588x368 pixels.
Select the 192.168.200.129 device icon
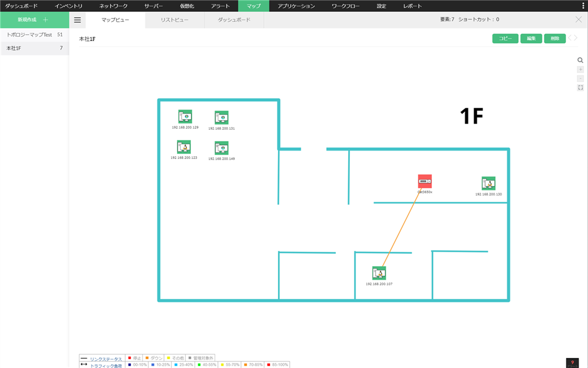click(x=185, y=116)
